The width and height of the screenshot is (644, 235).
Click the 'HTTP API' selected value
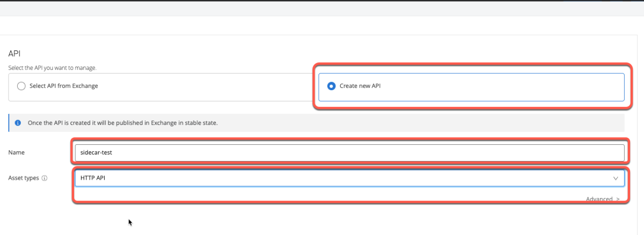[x=93, y=178]
